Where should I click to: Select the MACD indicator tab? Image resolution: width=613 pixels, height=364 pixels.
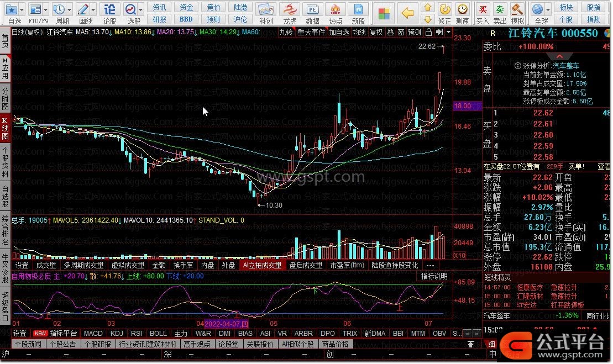(93, 333)
